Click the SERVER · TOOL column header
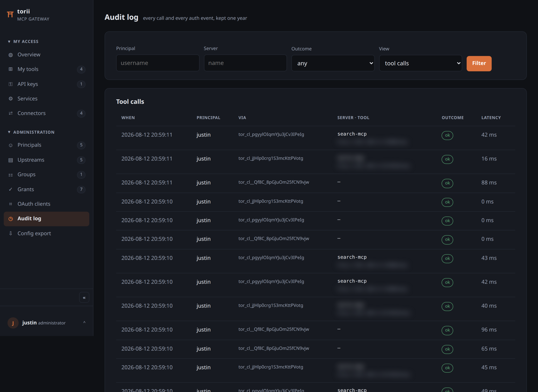This screenshot has width=538, height=392. click(x=353, y=118)
